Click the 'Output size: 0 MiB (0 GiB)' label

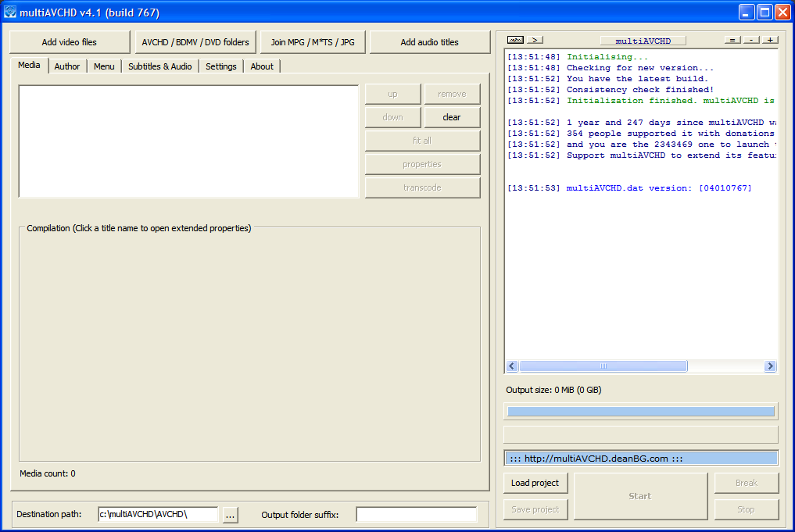pyautogui.click(x=553, y=390)
